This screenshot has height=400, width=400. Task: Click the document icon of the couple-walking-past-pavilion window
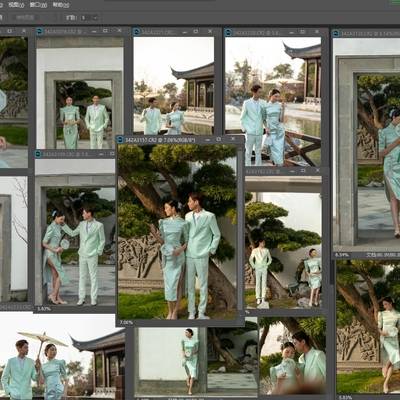136,32
